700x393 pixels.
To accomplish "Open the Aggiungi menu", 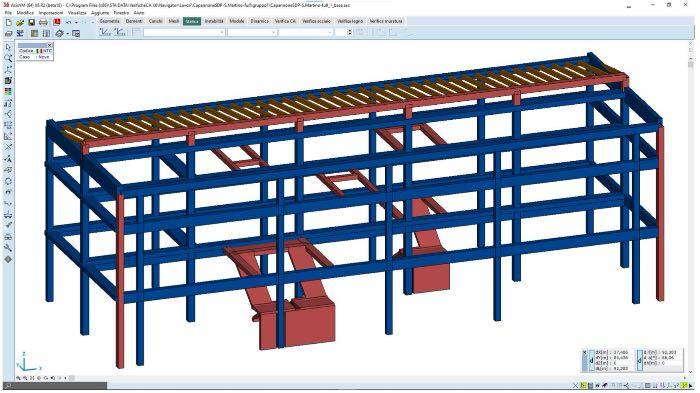I will pos(100,13).
